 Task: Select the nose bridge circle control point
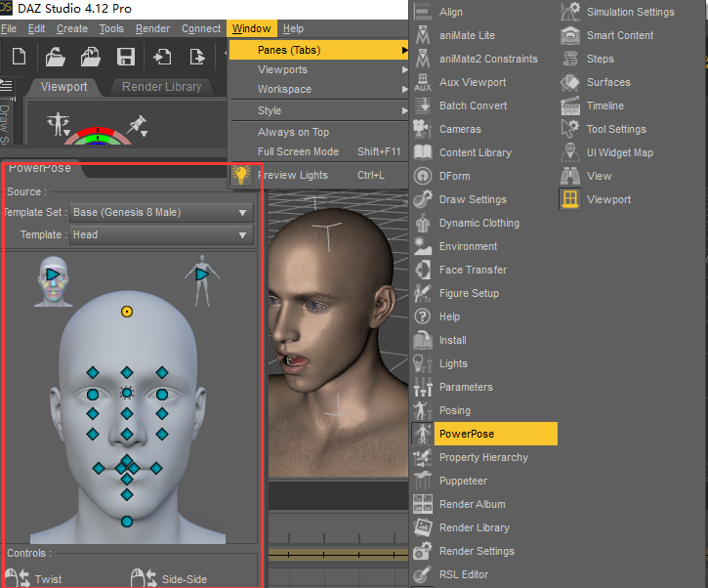127,393
